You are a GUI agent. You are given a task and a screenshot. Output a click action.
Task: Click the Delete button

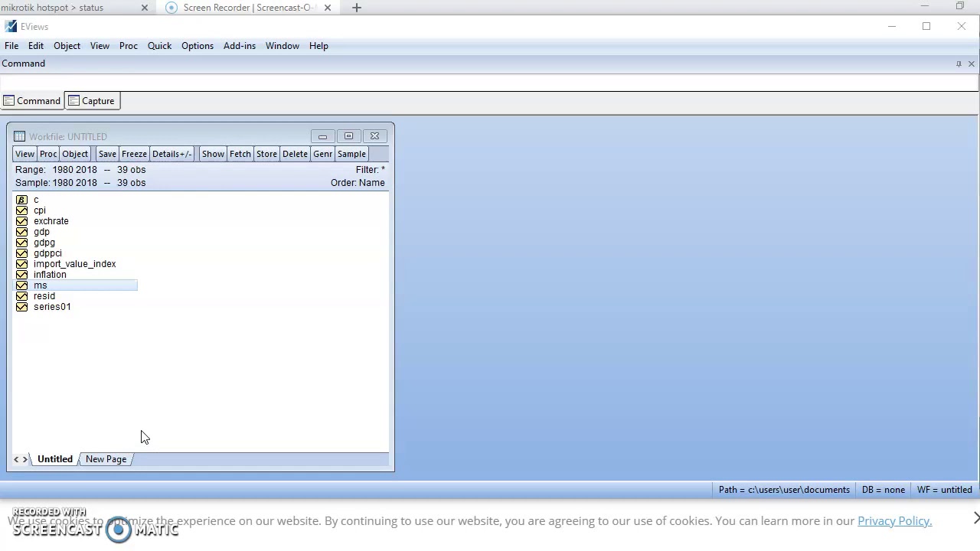[295, 154]
